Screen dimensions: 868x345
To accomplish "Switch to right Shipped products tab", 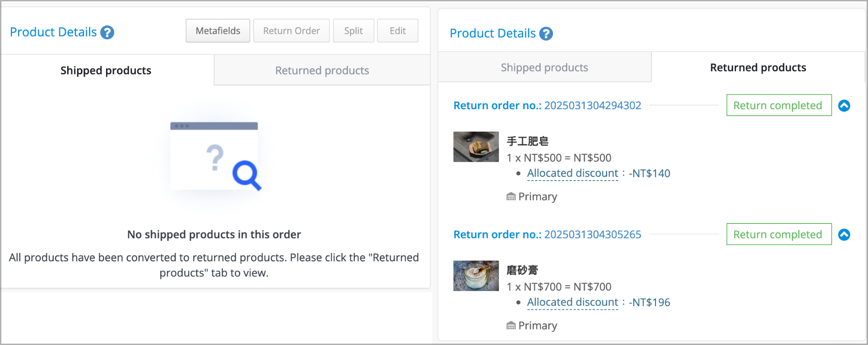I will (x=545, y=67).
